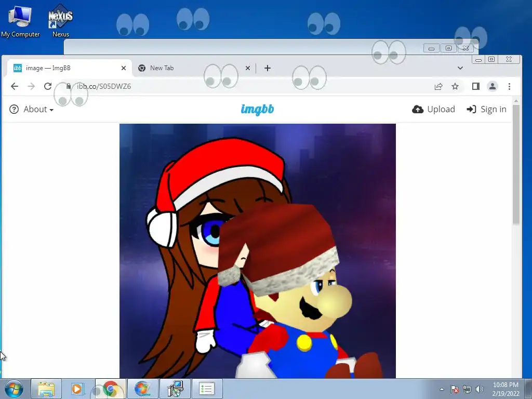
Task: Click the Upload button
Action: pos(433,109)
